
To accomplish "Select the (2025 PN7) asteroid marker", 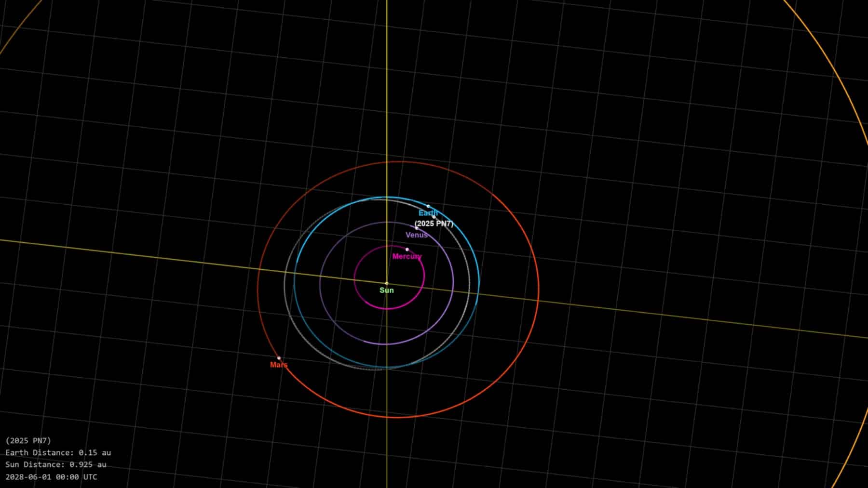I will click(434, 217).
